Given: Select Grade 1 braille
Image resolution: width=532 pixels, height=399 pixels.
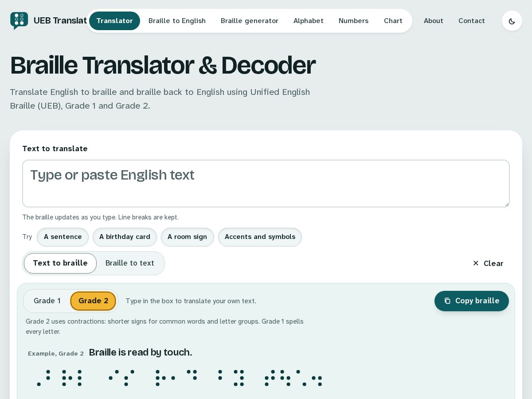Looking at the screenshot, I should (x=47, y=301).
